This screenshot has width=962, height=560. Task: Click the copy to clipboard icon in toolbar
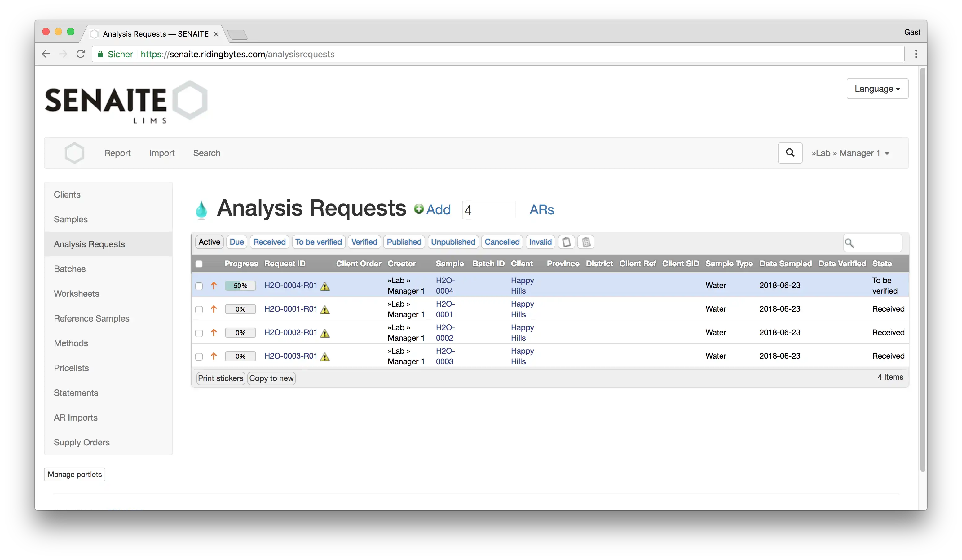567,241
